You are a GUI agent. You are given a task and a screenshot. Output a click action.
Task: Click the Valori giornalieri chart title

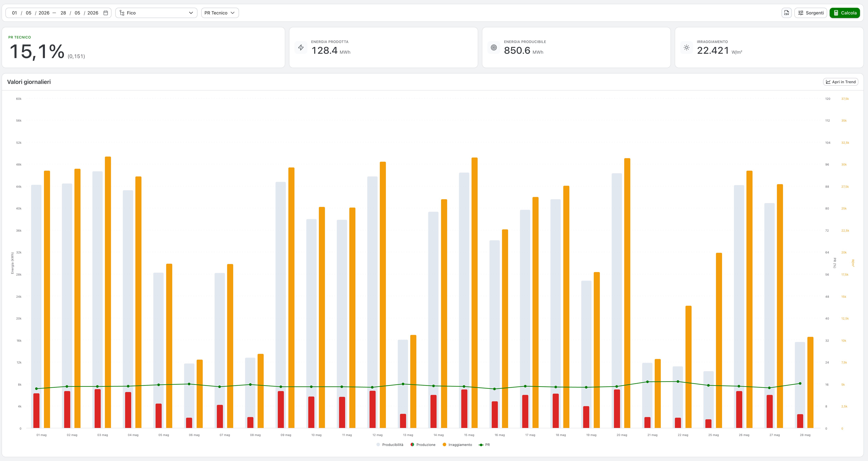[x=29, y=82]
